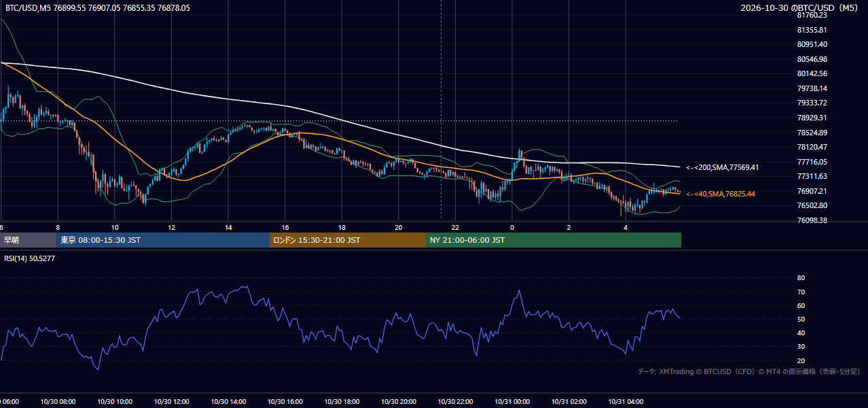868x408 pixels.
Task: Click the 10/30 12:00 date label
Action: coord(171,402)
